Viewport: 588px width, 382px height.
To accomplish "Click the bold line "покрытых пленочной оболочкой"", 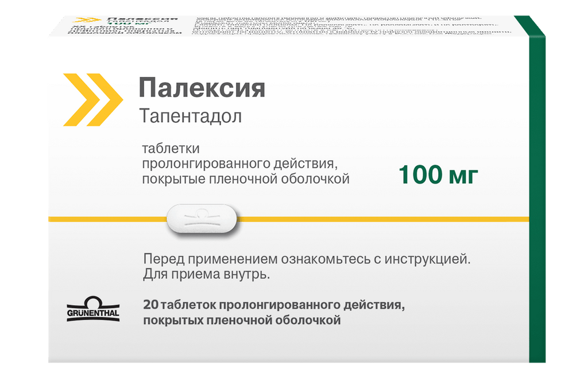I will (x=242, y=321).
